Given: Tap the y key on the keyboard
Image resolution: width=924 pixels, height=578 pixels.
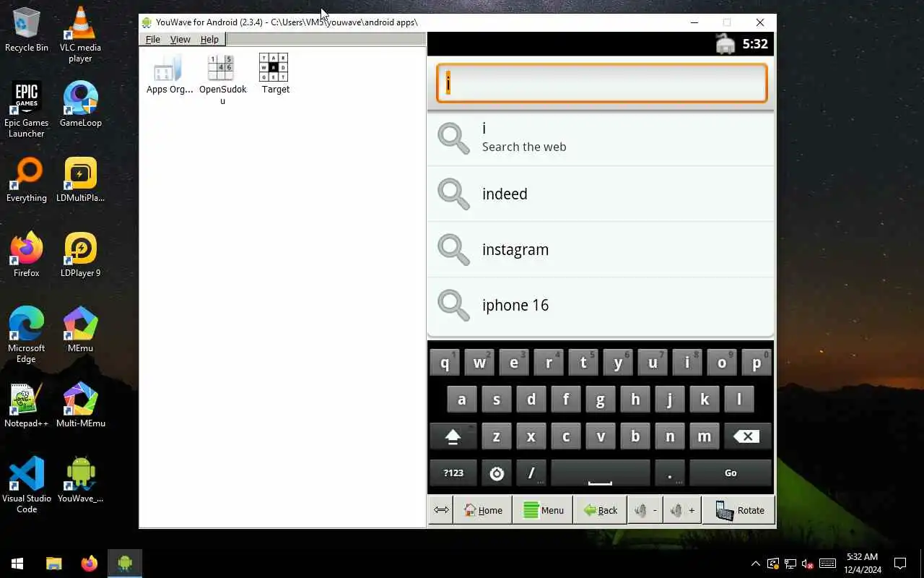Looking at the screenshot, I should point(618,363).
